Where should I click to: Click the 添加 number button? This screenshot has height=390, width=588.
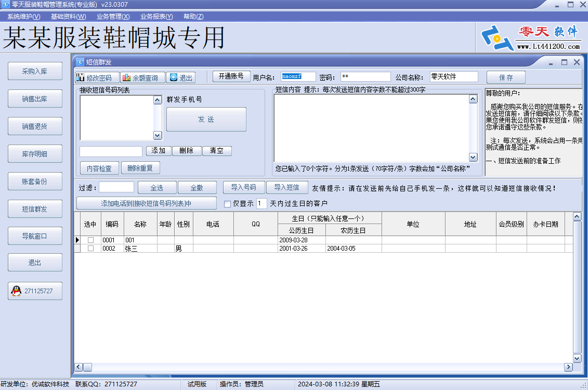click(159, 151)
